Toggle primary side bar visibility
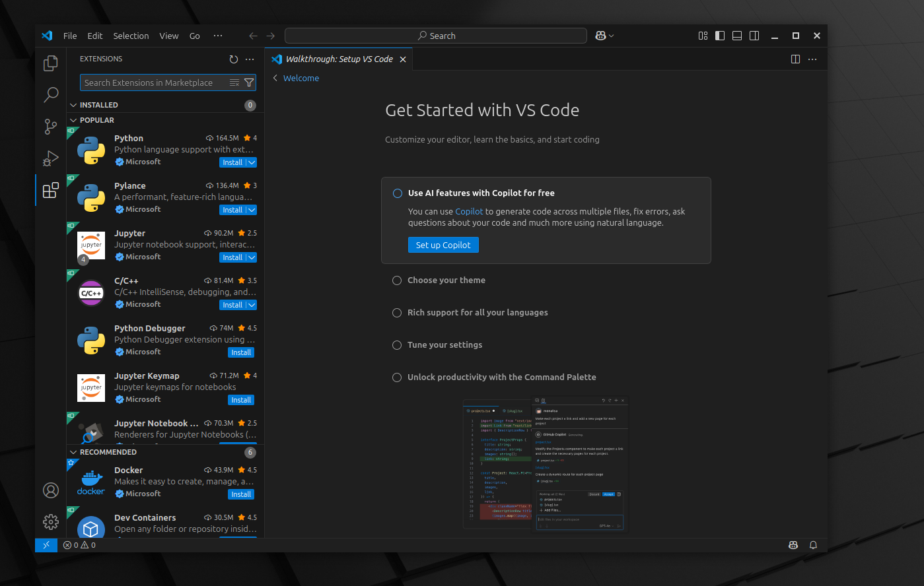The height and width of the screenshot is (586, 924). click(720, 36)
